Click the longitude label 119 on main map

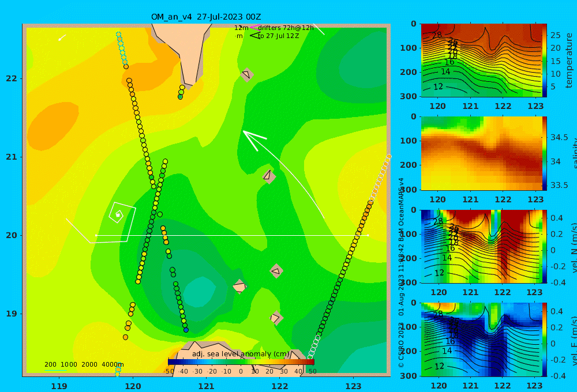(59, 386)
